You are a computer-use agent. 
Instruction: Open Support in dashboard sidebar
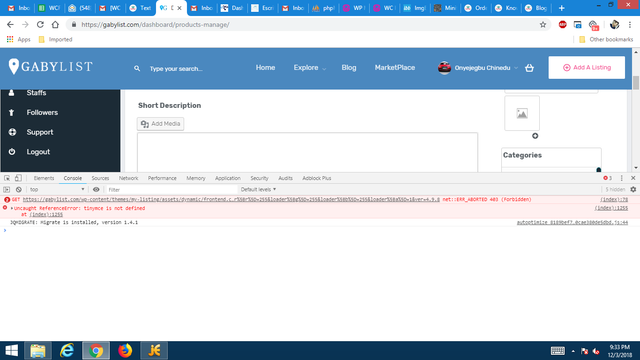point(40,132)
